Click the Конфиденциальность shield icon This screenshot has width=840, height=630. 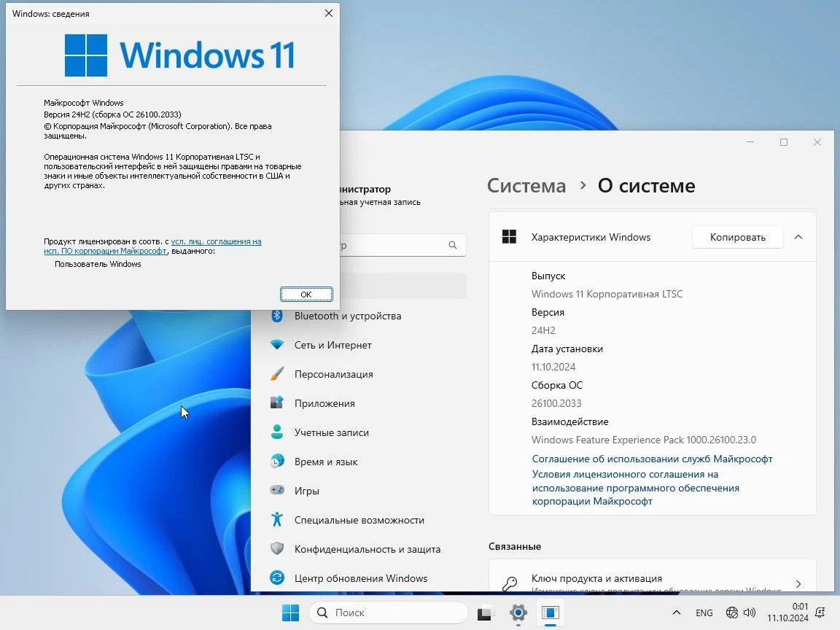click(277, 548)
